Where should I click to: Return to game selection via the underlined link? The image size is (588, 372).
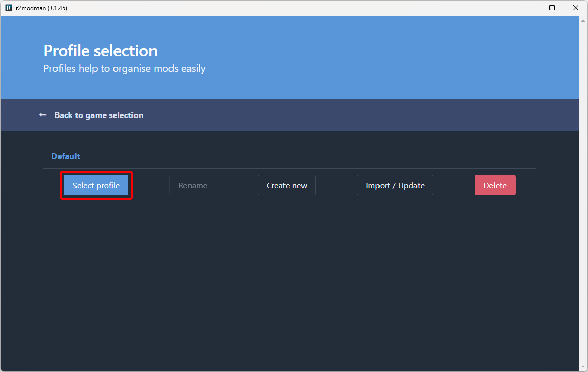(x=99, y=115)
